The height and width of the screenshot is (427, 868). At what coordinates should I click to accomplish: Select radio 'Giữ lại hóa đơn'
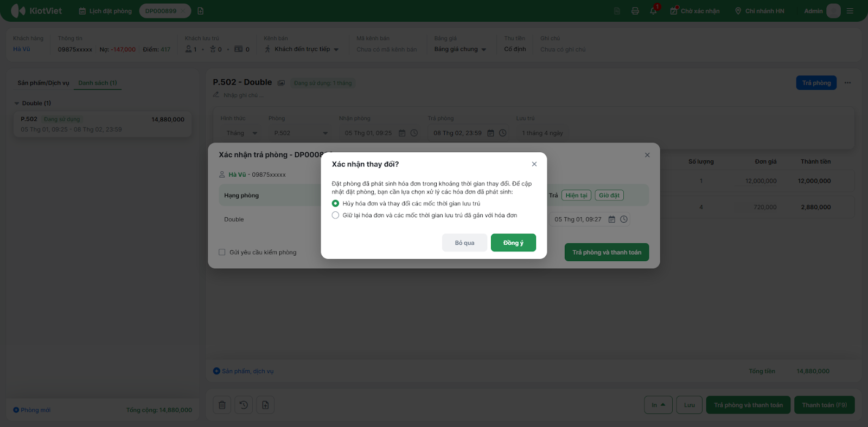335,216
